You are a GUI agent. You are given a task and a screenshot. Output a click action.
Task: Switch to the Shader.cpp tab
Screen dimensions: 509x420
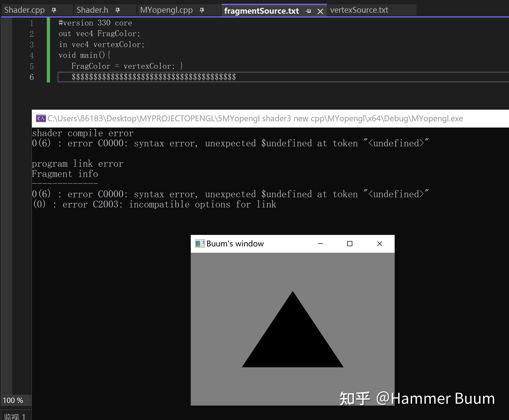(x=24, y=10)
